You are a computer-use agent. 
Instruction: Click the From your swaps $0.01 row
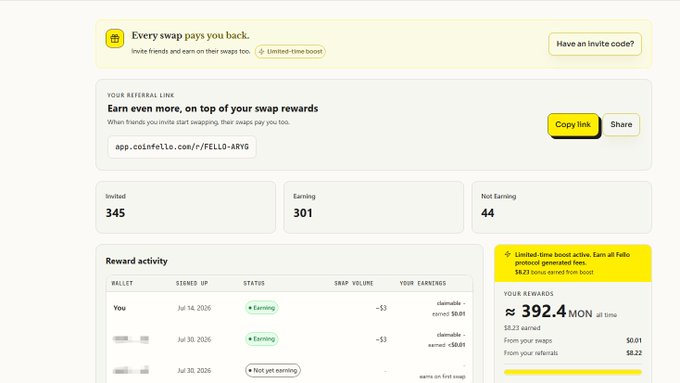572,340
